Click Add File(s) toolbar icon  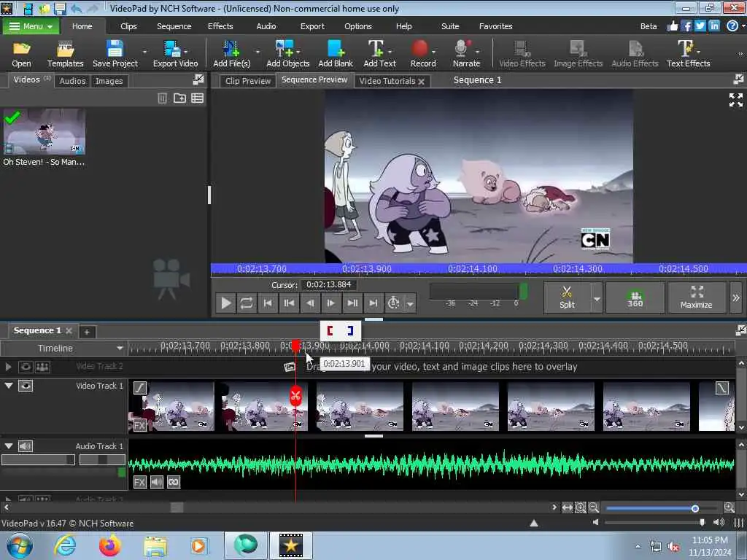coord(231,54)
